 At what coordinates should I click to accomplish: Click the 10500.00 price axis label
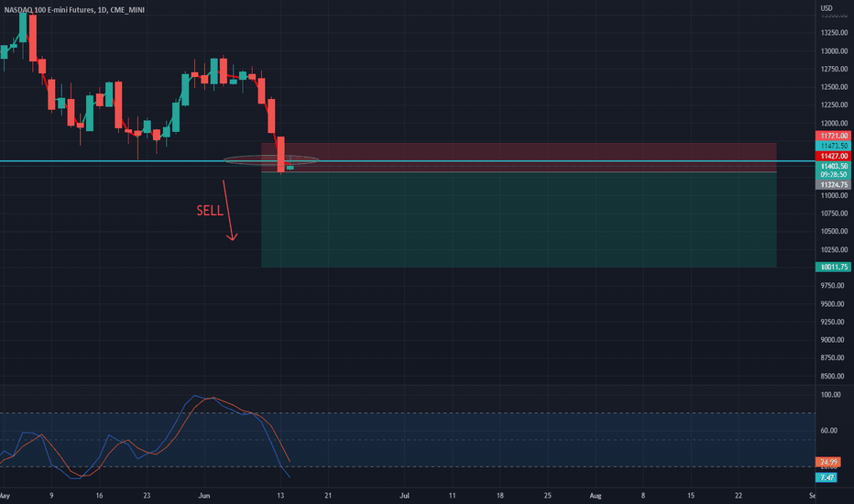834,231
